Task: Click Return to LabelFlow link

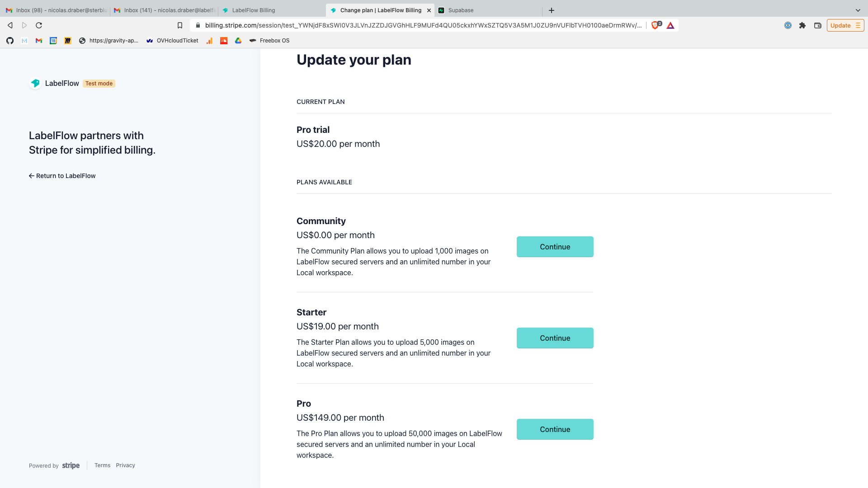Action: [x=62, y=176]
